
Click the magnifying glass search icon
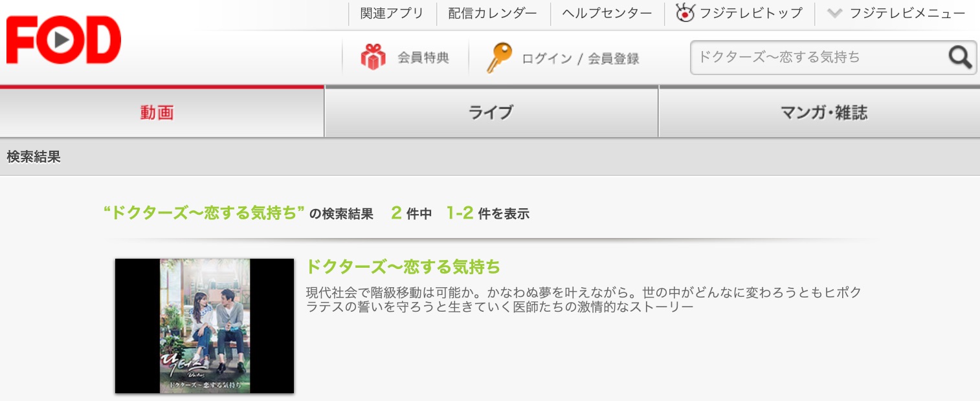point(961,58)
